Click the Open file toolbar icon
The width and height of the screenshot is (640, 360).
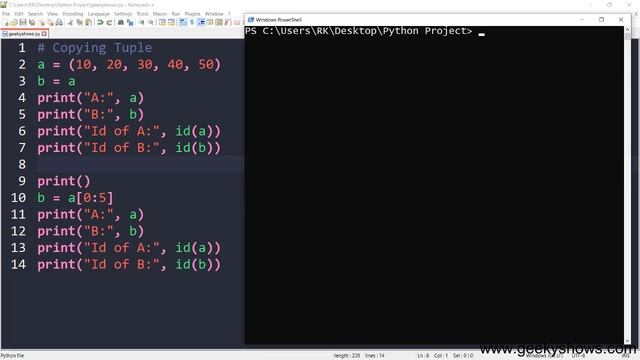[14, 22]
